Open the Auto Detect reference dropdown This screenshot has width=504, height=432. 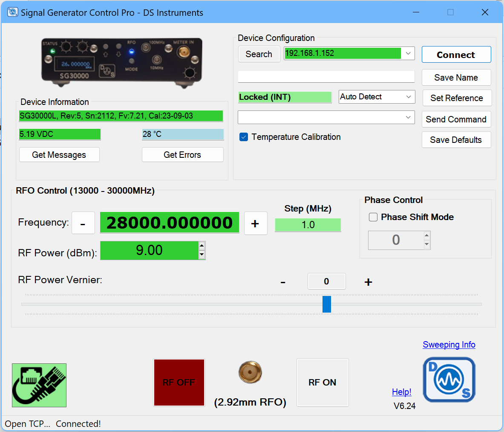pos(408,97)
